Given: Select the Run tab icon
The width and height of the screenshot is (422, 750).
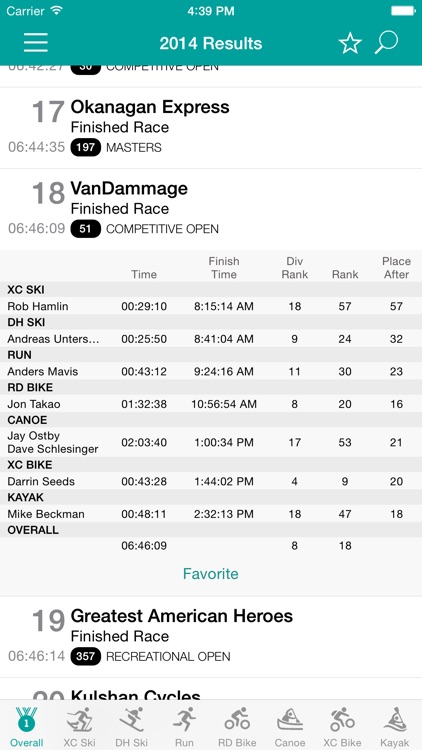Looking at the screenshot, I should [184, 726].
